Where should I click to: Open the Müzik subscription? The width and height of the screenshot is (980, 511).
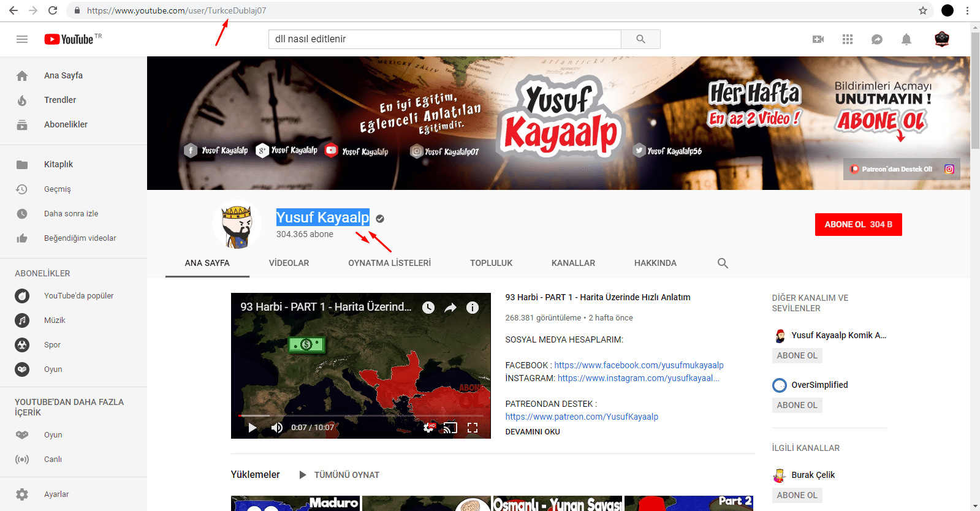74,320
